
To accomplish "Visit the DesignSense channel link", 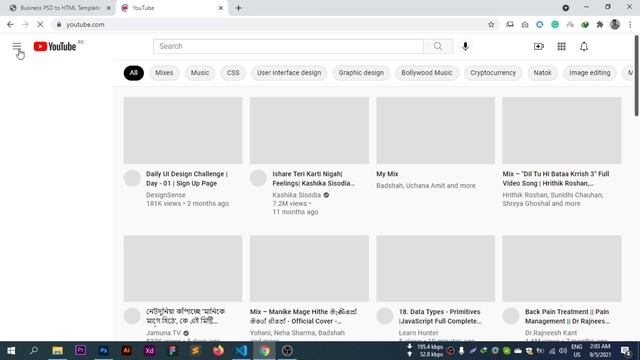I will 166,195.
